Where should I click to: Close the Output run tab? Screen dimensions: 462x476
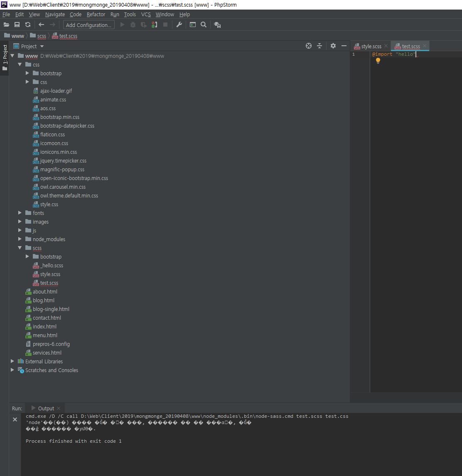click(59, 408)
